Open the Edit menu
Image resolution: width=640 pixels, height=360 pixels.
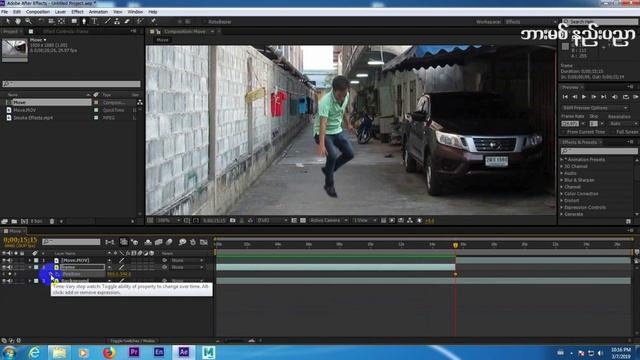16,12
